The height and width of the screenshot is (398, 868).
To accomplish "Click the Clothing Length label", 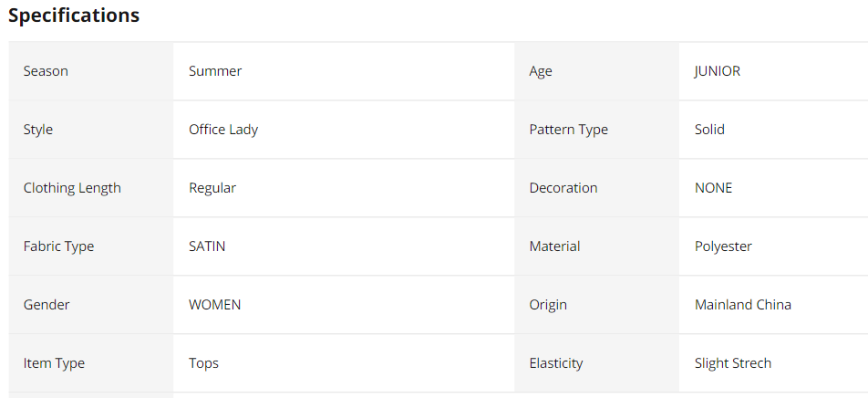I will 72,188.
